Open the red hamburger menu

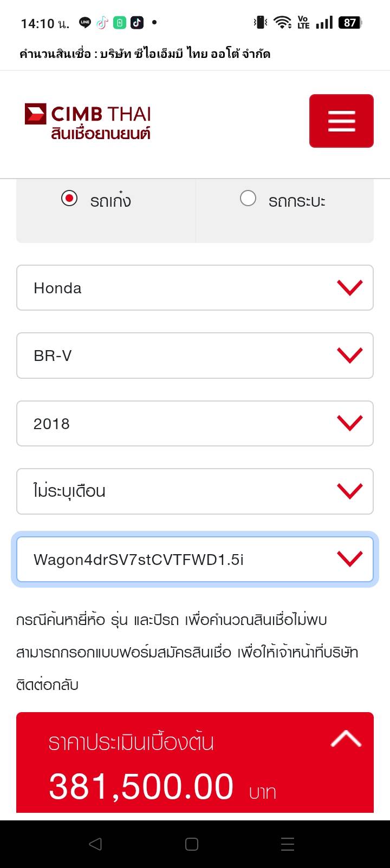click(x=341, y=121)
